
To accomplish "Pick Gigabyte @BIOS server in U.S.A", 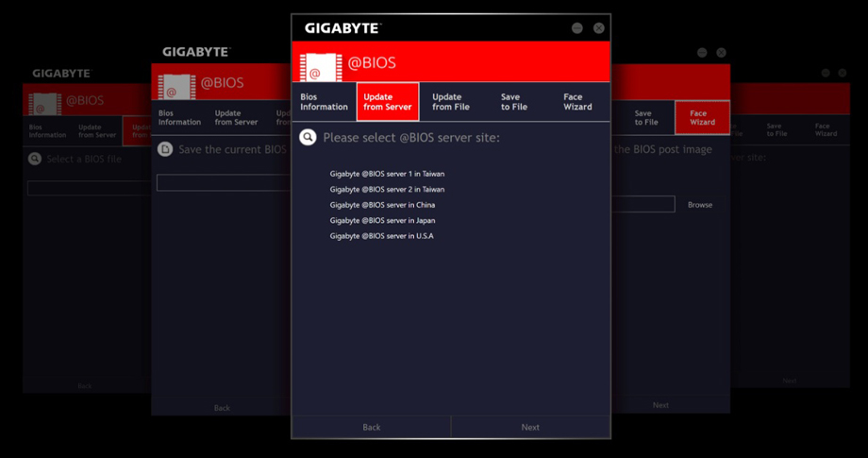I will (382, 236).
